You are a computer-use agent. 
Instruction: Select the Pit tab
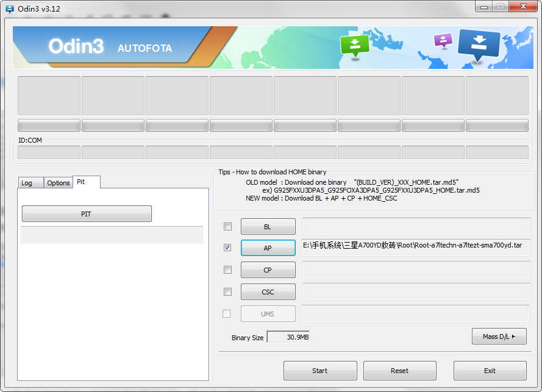tap(87, 182)
